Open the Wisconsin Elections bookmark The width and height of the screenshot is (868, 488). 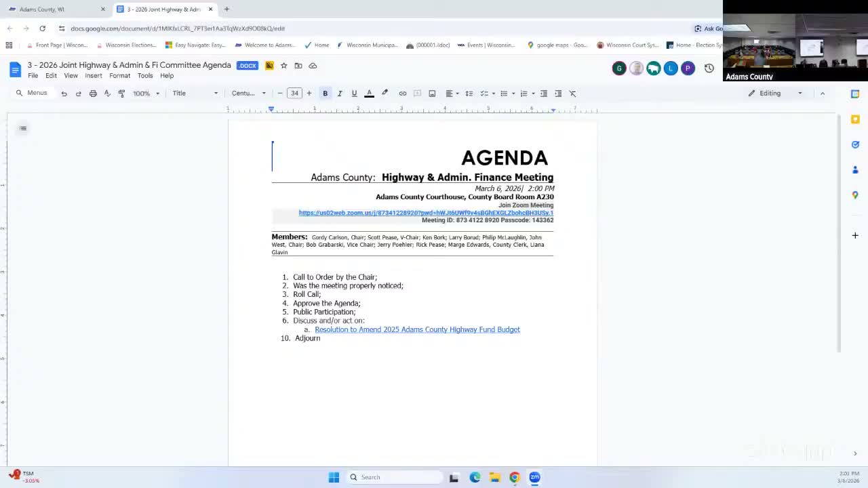pyautogui.click(x=127, y=45)
